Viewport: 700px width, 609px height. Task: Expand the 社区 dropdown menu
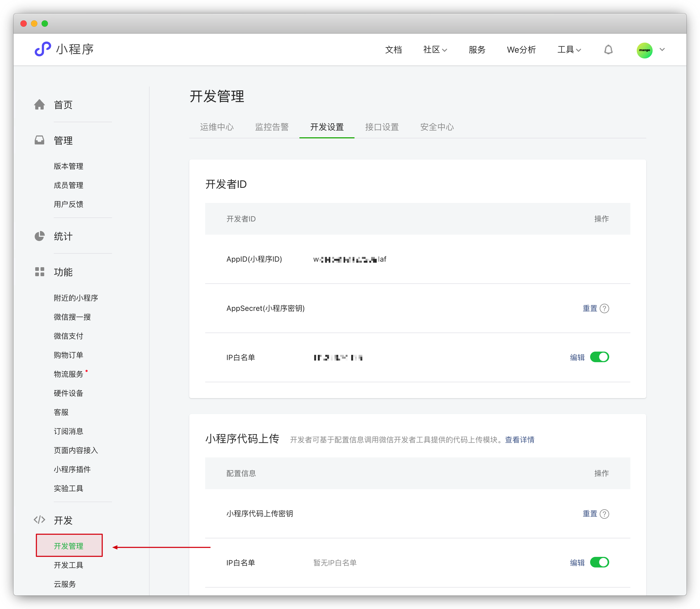point(435,50)
